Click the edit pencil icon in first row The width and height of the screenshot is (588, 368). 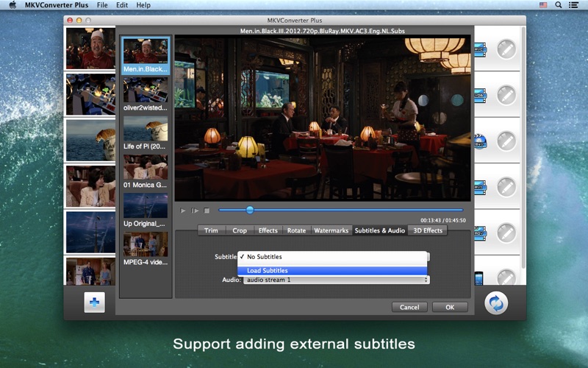(x=506, y=49)
